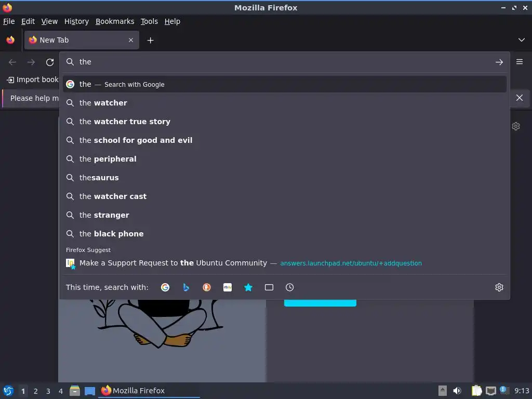The image size is (532, 399).
Task: Open the Tools menu
Action: coord(149,21)
